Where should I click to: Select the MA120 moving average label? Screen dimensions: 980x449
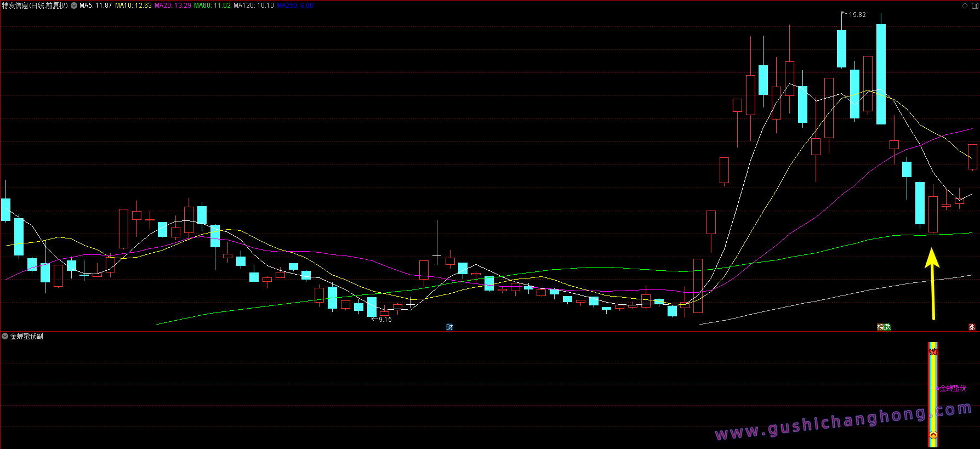(253, 5)
